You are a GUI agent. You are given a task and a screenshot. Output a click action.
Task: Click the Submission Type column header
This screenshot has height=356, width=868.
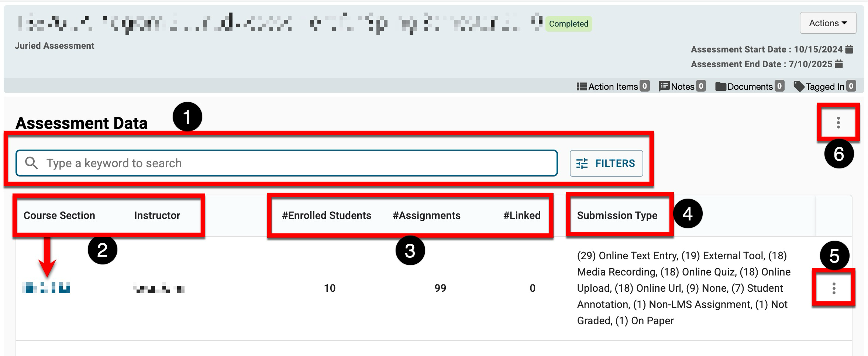(x=617, y=215)
